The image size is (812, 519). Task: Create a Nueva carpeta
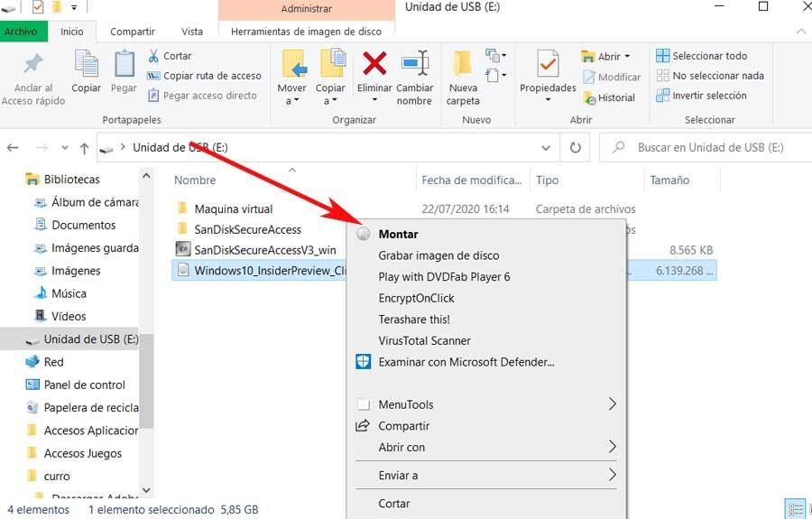coord(463,78)
